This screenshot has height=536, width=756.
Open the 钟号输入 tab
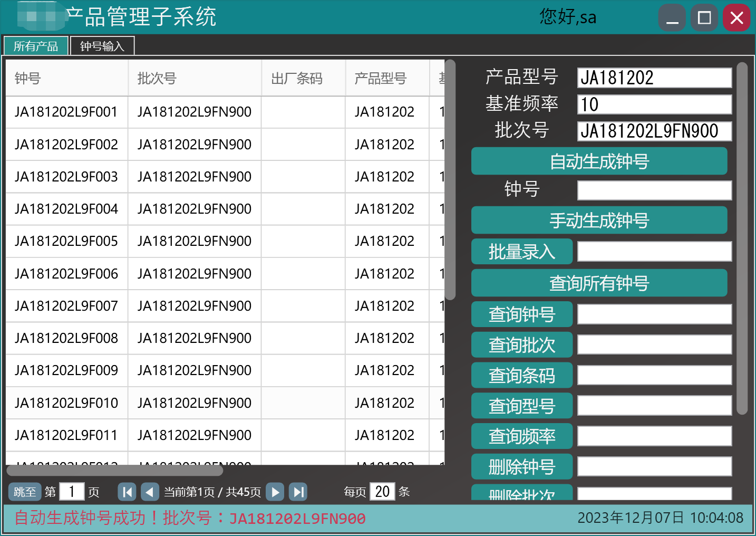(x=102, y=46)
